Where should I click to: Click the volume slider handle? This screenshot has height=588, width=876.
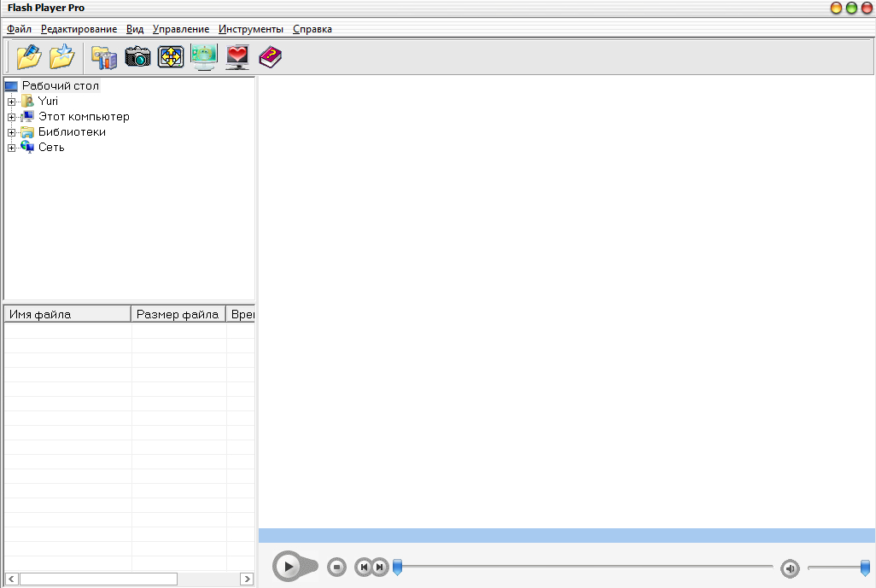pyautogui.click(x=865, y=568)
